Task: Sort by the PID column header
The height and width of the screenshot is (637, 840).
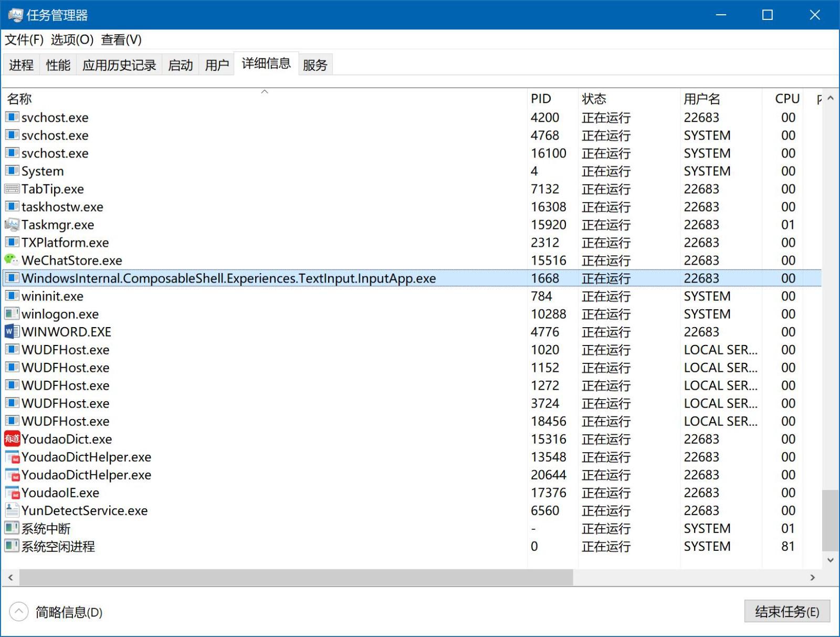Action: [552, 99]
